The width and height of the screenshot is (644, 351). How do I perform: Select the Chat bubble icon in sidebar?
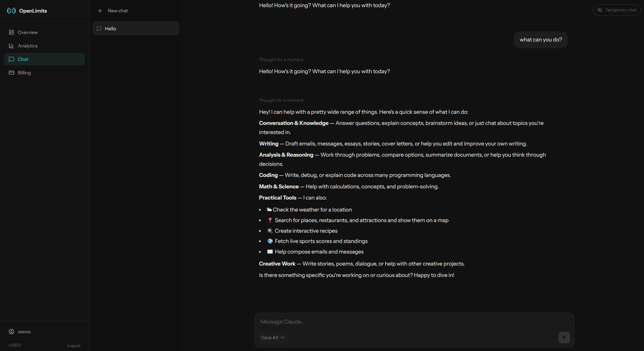(11, 59)
